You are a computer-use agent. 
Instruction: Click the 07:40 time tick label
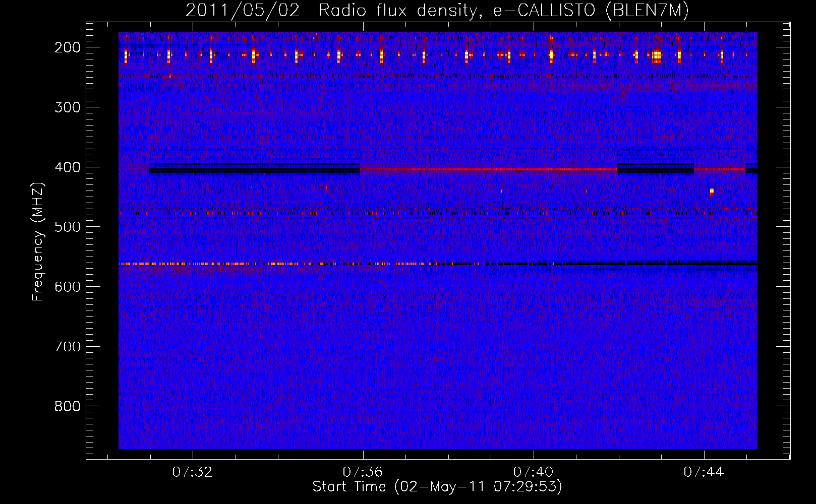click(534, 472)
